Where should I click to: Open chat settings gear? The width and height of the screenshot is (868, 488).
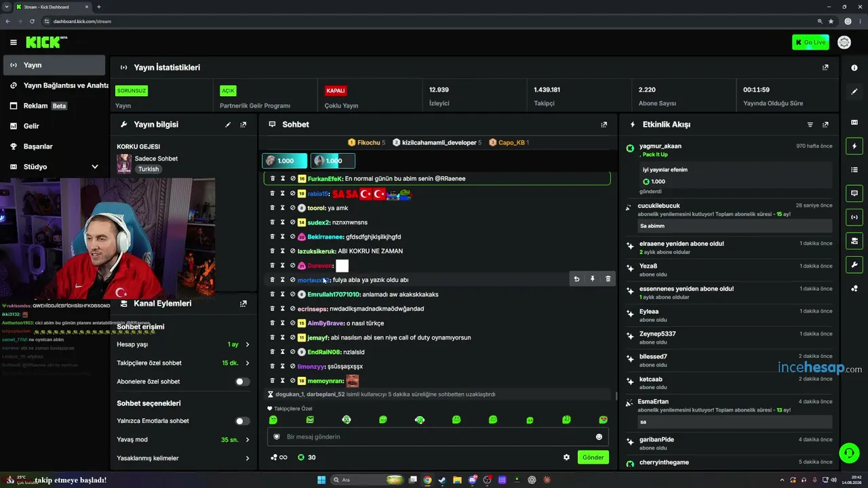pos(566,457)
